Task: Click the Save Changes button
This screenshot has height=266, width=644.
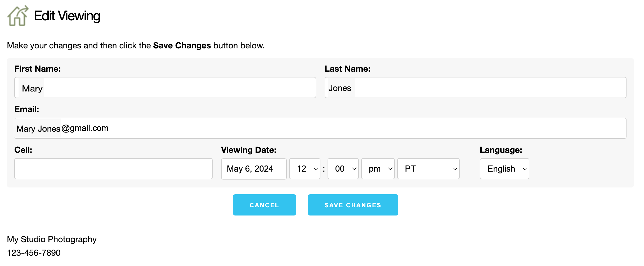Action: 353,205
